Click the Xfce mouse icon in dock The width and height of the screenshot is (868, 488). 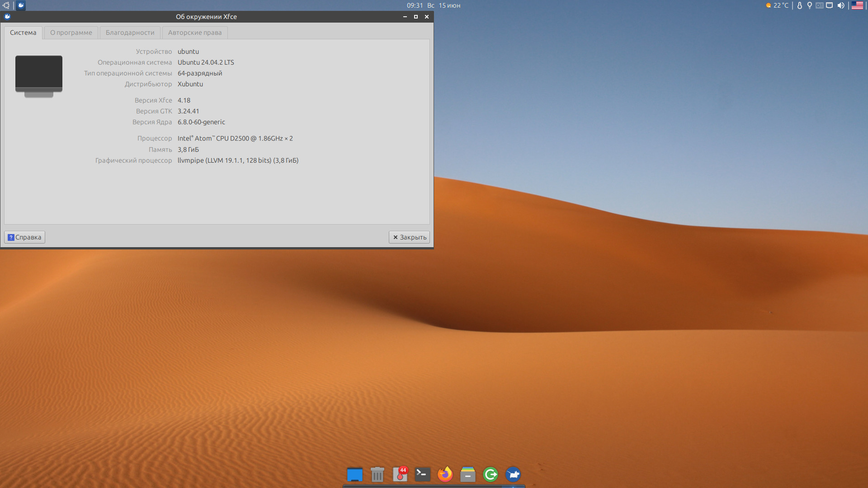[x=513, y=474]
